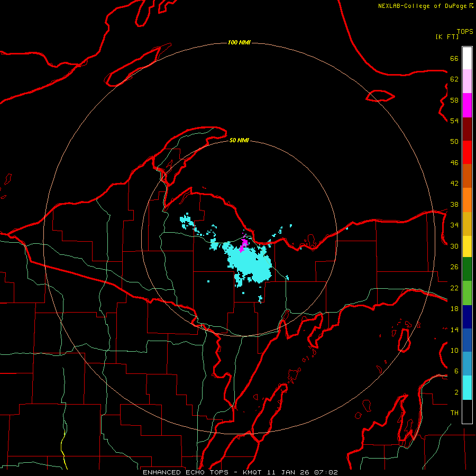
Task: Click the '100 NMI' range ring label
Action: pos(239,42)
